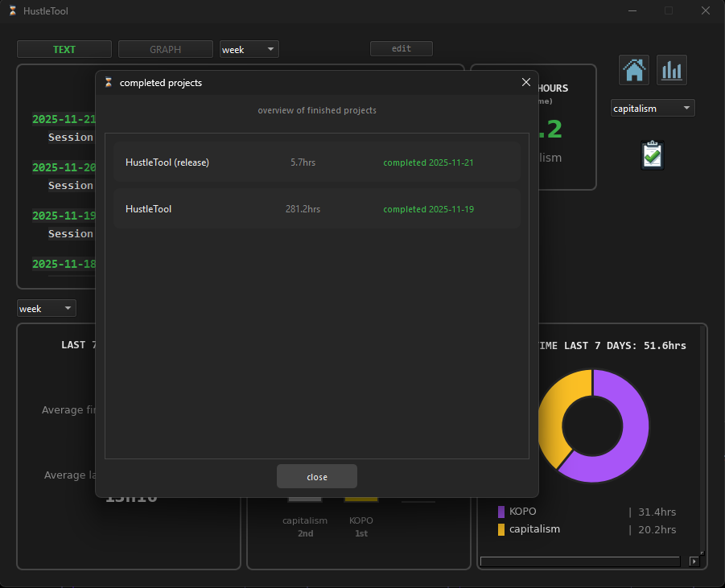Click the KOPO 1st ranking label
The height and width of the screenshot is (588, 725).
(x=361, y=527)
